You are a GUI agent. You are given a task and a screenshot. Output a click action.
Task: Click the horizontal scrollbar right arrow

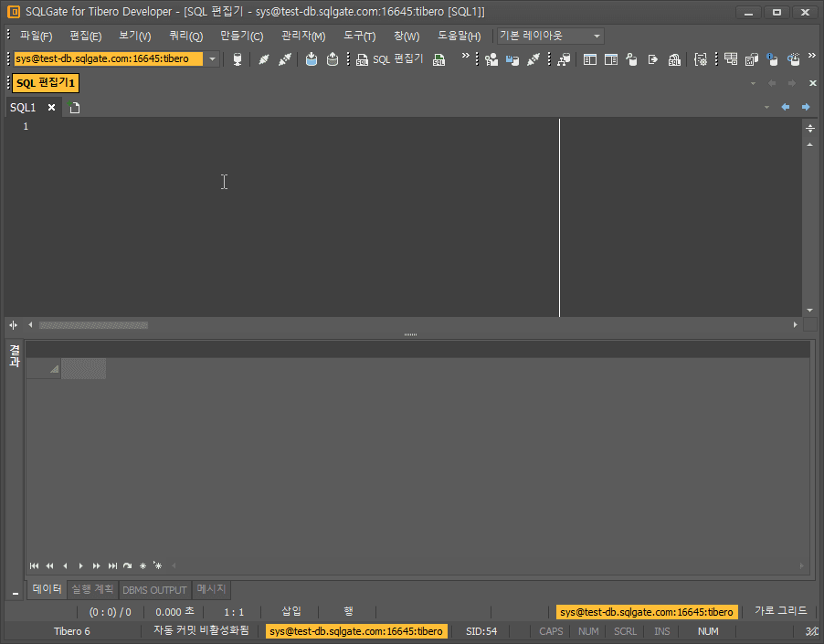coord(795,325)
